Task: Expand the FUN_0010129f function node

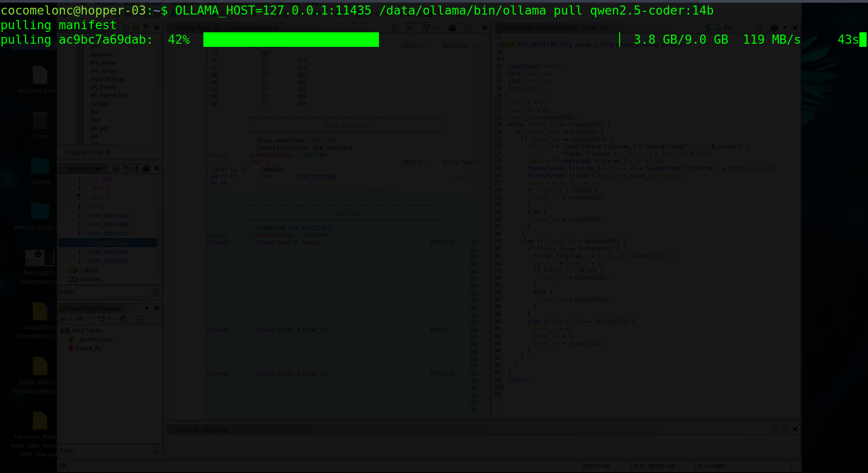Action: [71, 252]
